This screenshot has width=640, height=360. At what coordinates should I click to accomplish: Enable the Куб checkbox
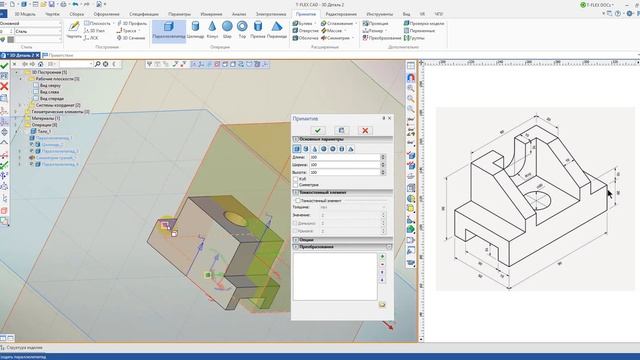point(296,179)
